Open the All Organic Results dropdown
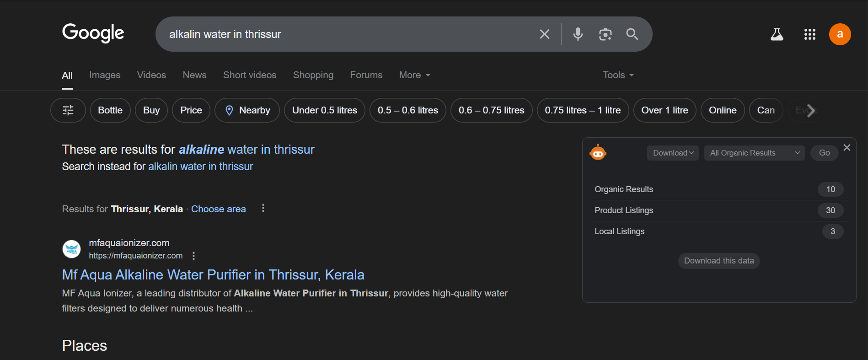This screenshot has width=868, height=360. click(755, 153)
